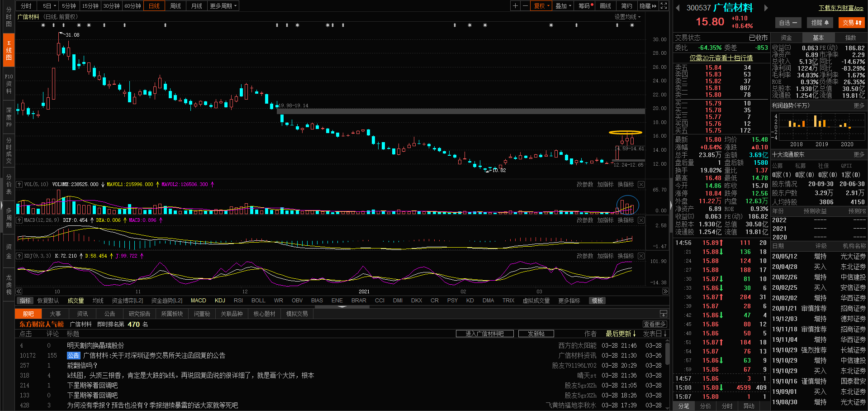The width and height of the screenshot is (868, 411).
Task: Close the VOL indicator panel
Action: click(x=641, y=185)
